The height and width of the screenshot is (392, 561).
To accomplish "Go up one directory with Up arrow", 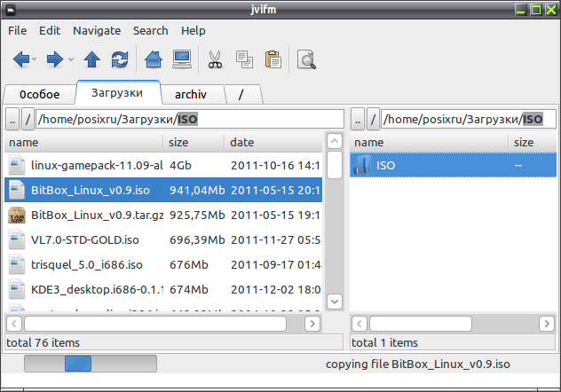I will pyautogui.click(x=92, y=59).
